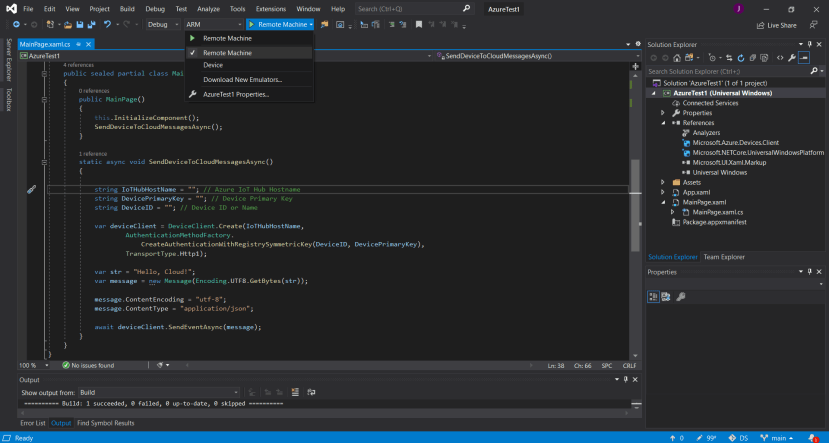Click the feedback icon beside Live Share
The width and height of the screenshot is (829, 443).
point(813,25)
